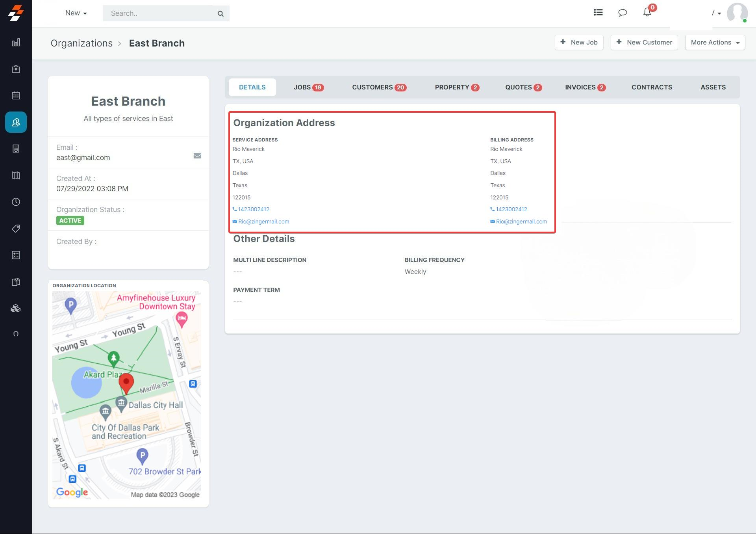Open the clock timesheet icon in sidebar
Viewport: 756px width, 534px height.
(x=16, y=202)
